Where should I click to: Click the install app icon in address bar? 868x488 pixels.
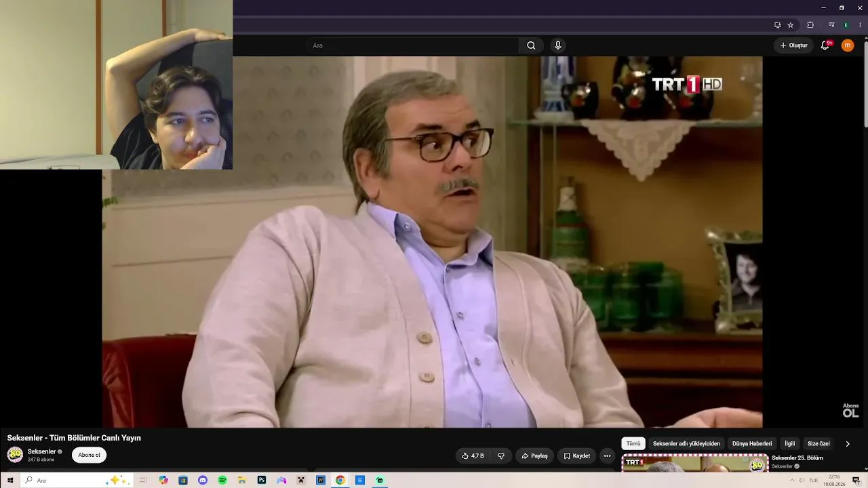tap(778, 25)
